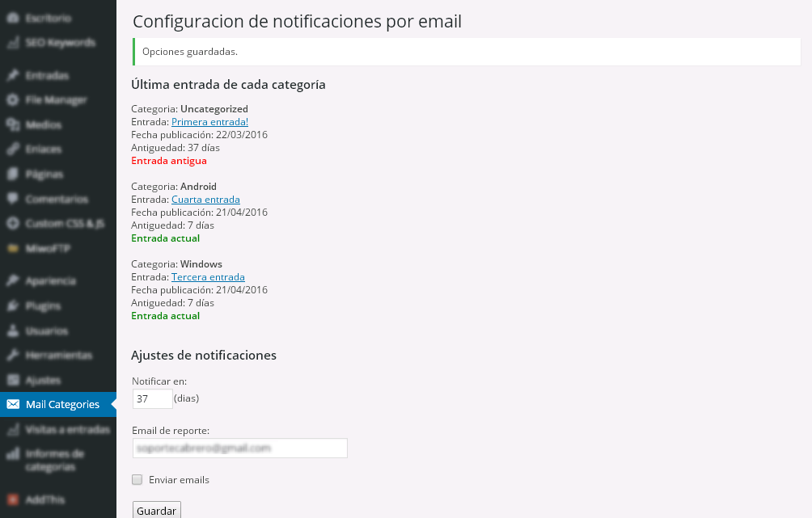Viewport: 812px width, 518px height.
Task: Click the MiwoFTP folder icon
Action: coord(13,248)
